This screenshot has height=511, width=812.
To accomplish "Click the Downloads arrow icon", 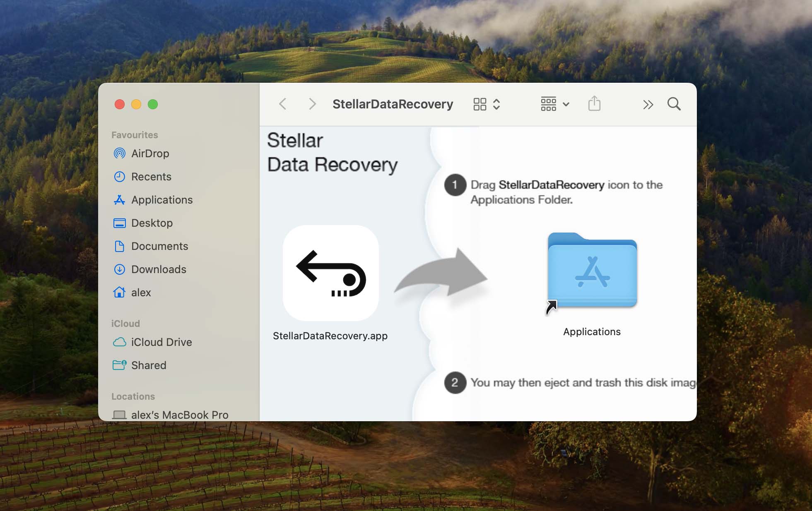I will click(119, 269).
